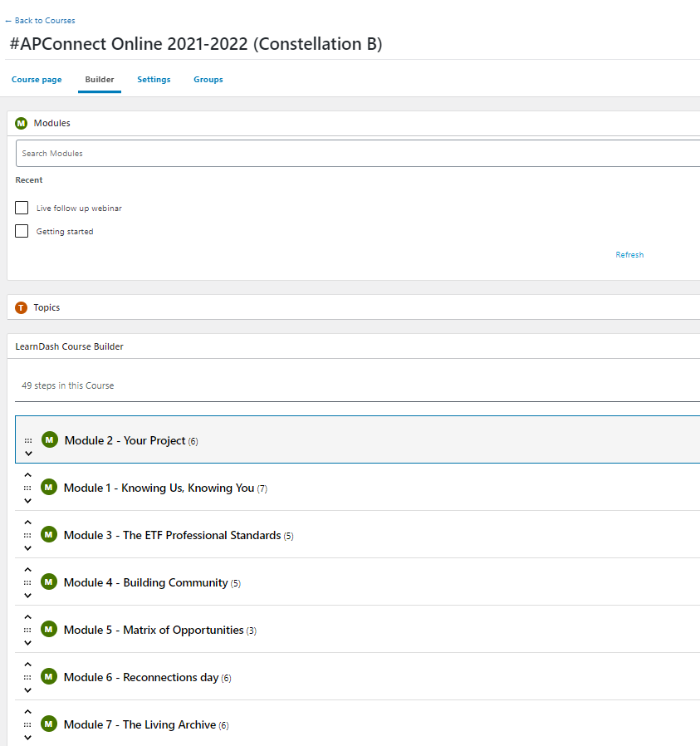Click the green M icon of Module 4
700x746 pixels.
pos(48,582)
